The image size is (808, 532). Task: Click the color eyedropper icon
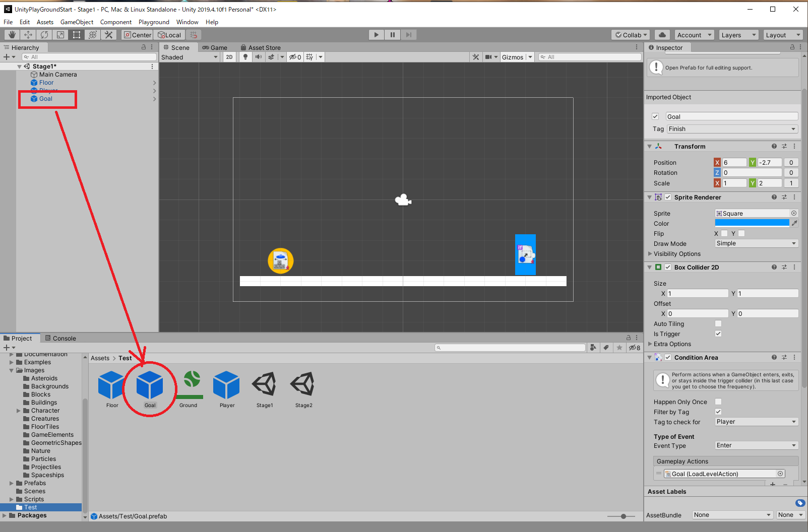tap(795, 223)
